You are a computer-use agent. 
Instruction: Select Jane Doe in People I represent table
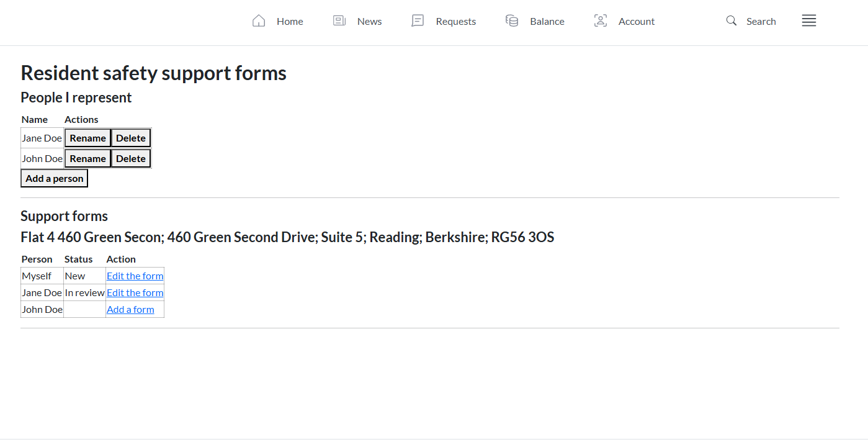tap(42, 138)
